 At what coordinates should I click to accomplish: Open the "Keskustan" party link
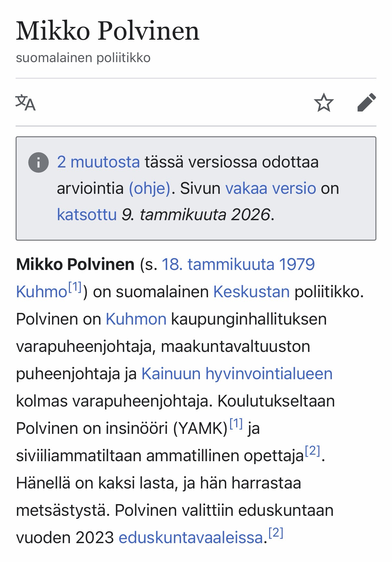tap(251, 291)
